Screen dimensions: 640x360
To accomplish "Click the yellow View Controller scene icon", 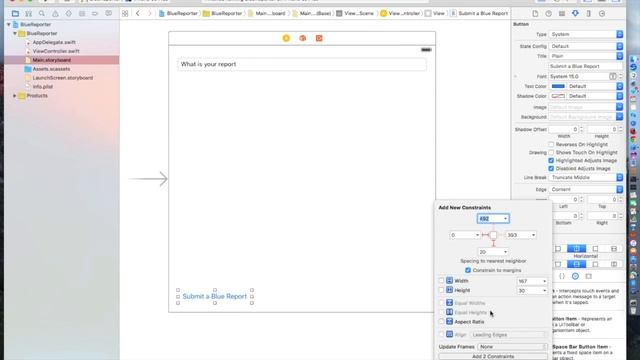I will coord(286,38).
